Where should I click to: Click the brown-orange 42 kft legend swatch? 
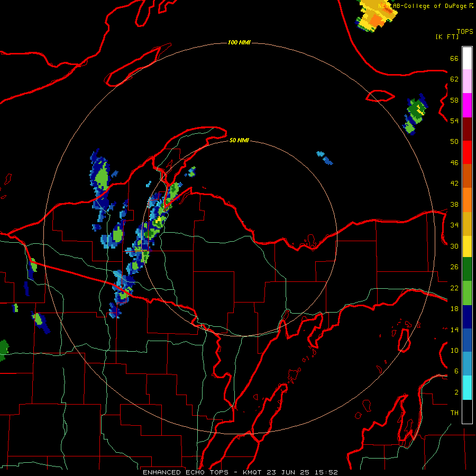(467, 176)
